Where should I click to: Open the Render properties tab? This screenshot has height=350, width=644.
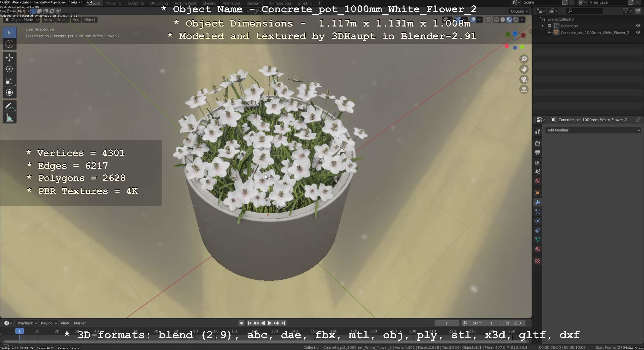(x=538, y=143)
